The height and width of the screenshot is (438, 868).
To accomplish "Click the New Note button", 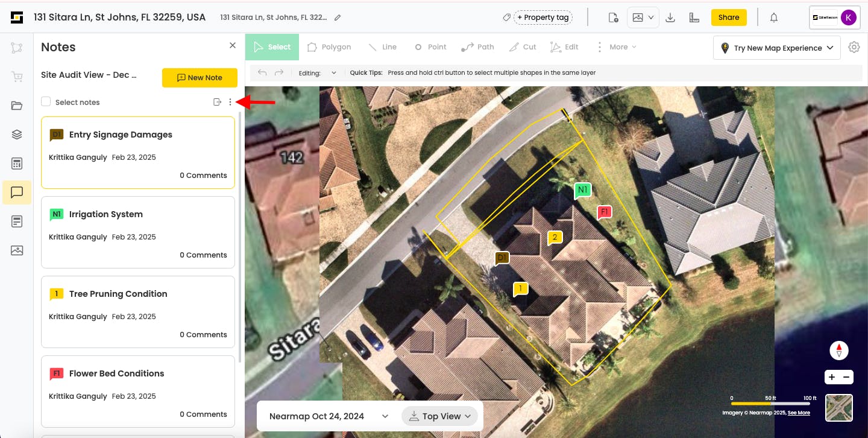I will click(x=200, y=77).
